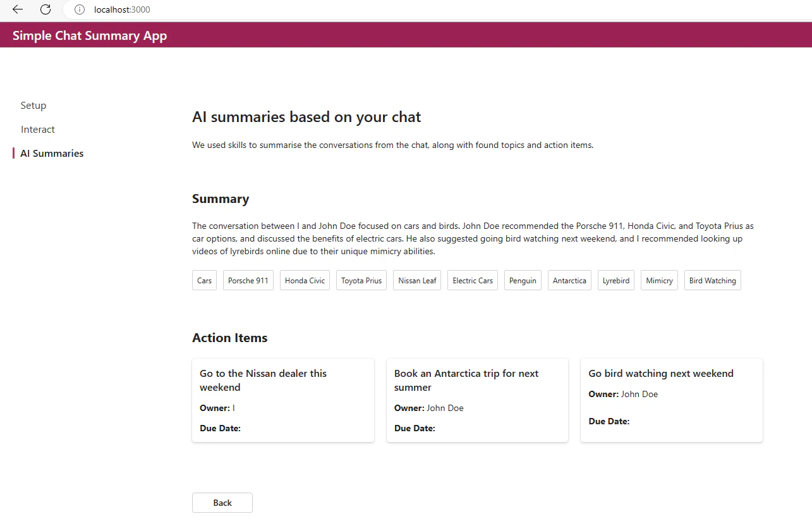This screenshot has width=812, height=528.
Task: Open the Setup step in sidebar
Action: [x=33, y=106]
